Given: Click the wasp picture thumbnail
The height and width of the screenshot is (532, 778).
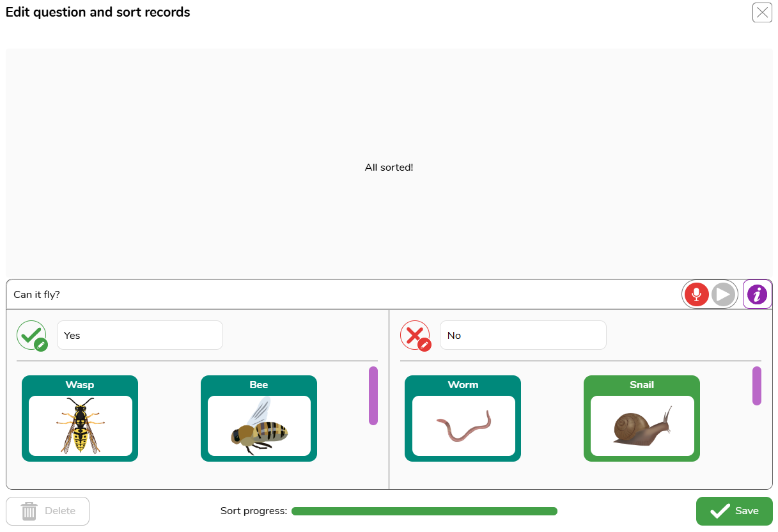Looking at the screenshot, I should [81, 426].
